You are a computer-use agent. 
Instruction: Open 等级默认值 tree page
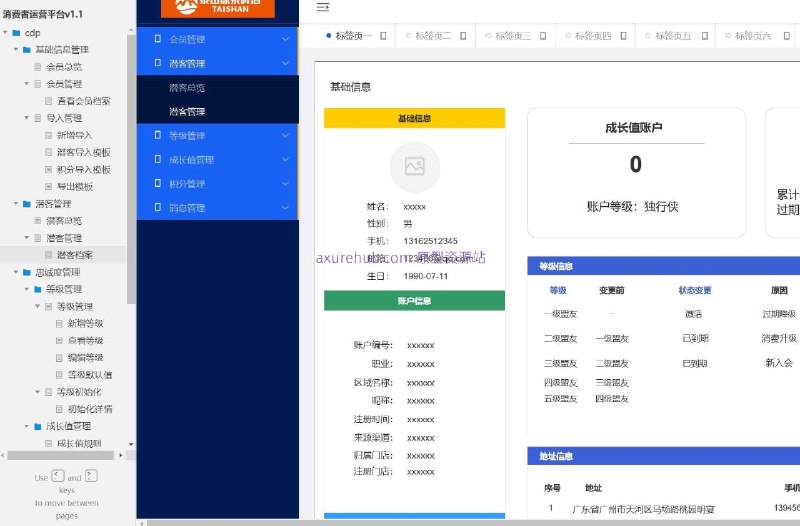coord(90,375)
